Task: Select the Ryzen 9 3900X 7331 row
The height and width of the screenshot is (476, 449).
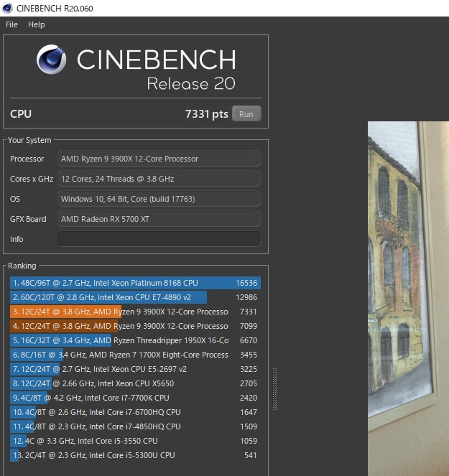Action: coord(135,312)
